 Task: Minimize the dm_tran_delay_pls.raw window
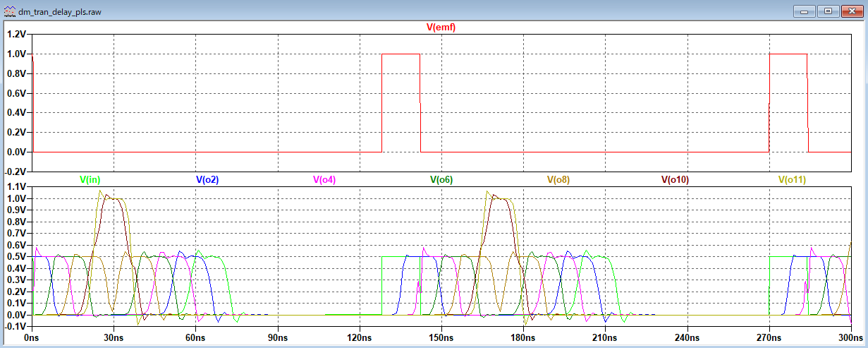pyautogui.click(x=805, y=11)
